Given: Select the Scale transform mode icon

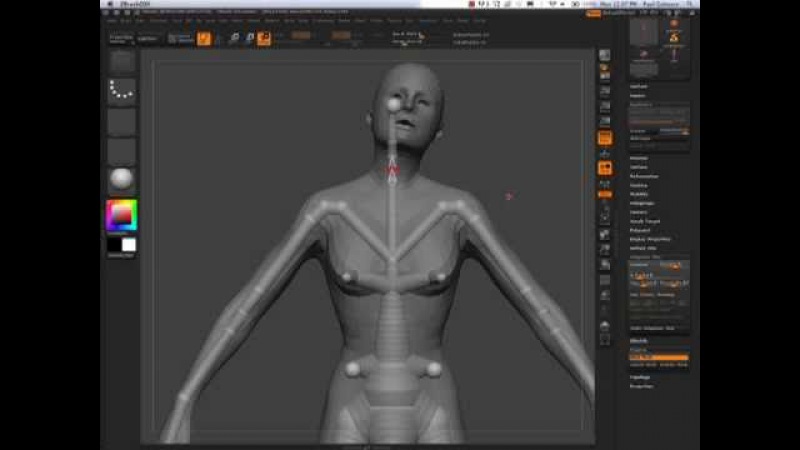Looking at the screenshot, I should [x=248, y=38].
